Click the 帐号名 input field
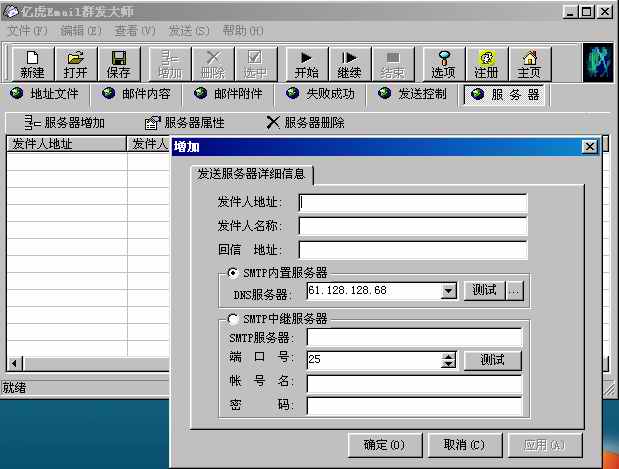 click(x=414, y=383)
